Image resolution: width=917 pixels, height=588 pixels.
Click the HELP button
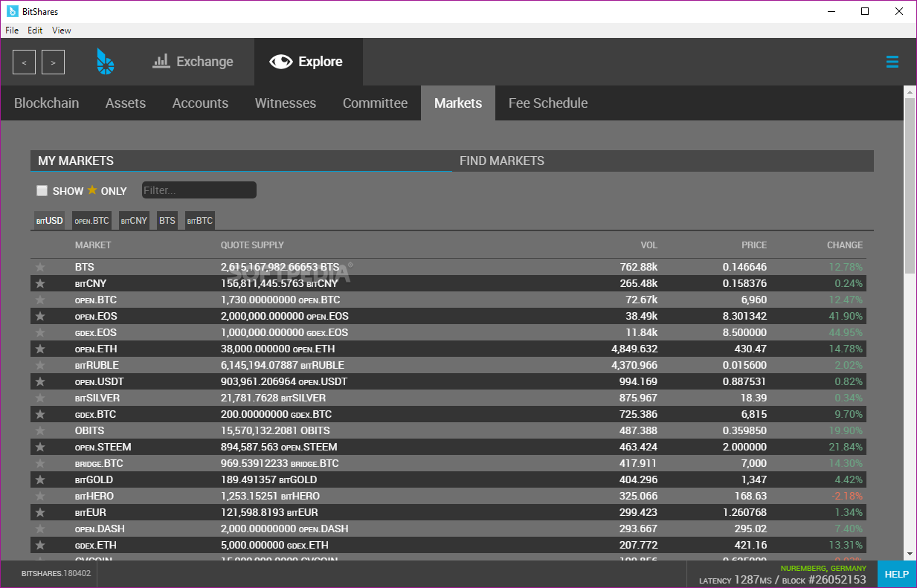897,574
